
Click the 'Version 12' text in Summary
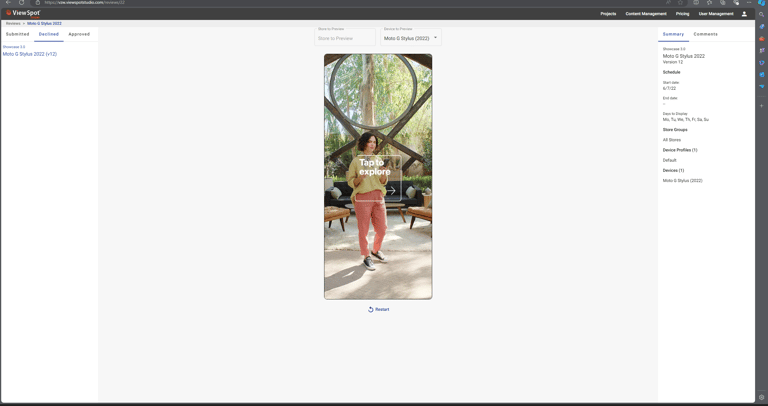click(673, 62)
